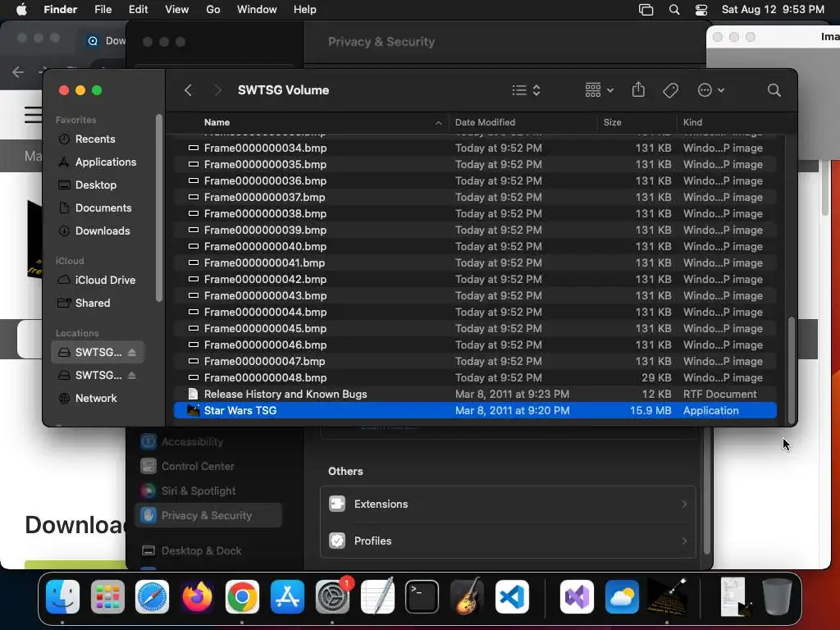Go forward in Finder navigation
The image size is (840, 630).
217,90
